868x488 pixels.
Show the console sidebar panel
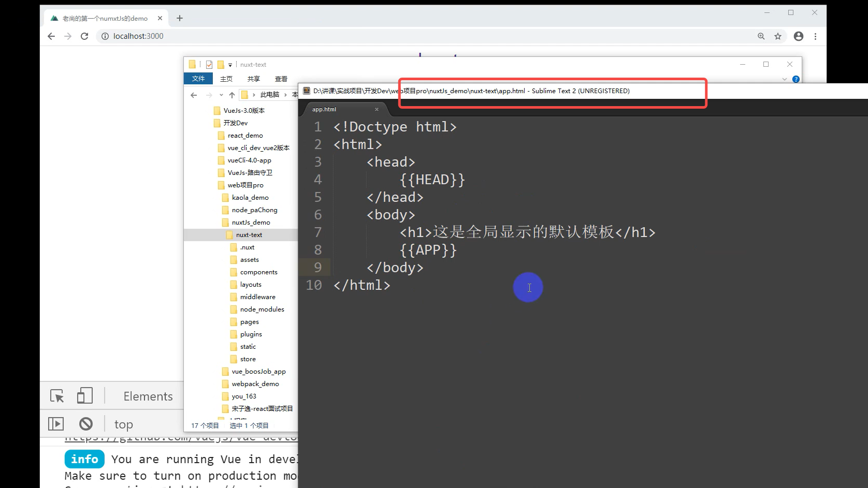[x=56, y=424]
